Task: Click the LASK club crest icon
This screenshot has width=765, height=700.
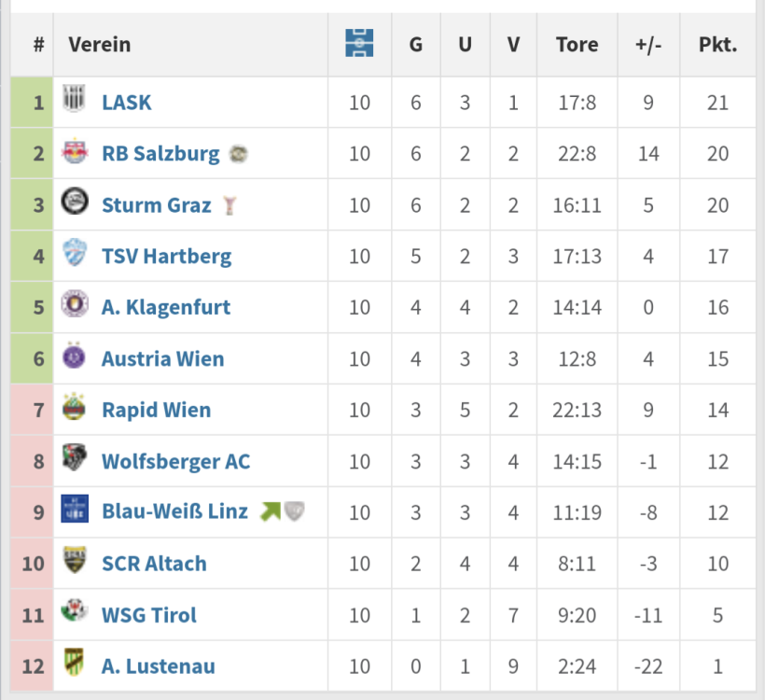Action: pos(74,101)
